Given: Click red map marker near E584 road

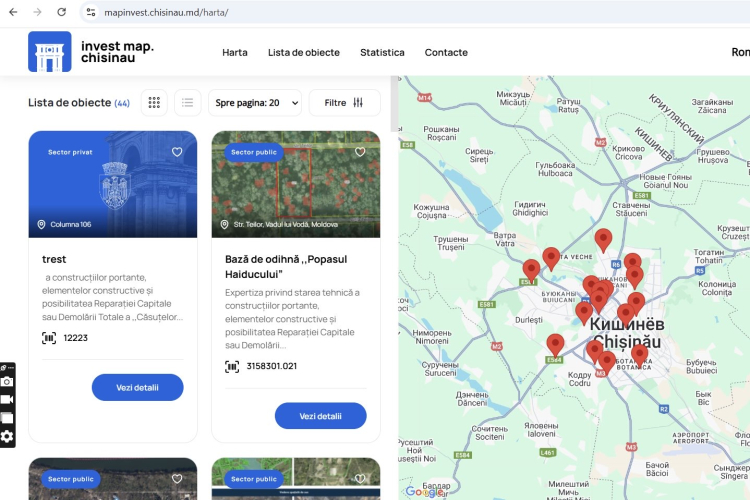Looking at the screenshot, I should 555,345.
